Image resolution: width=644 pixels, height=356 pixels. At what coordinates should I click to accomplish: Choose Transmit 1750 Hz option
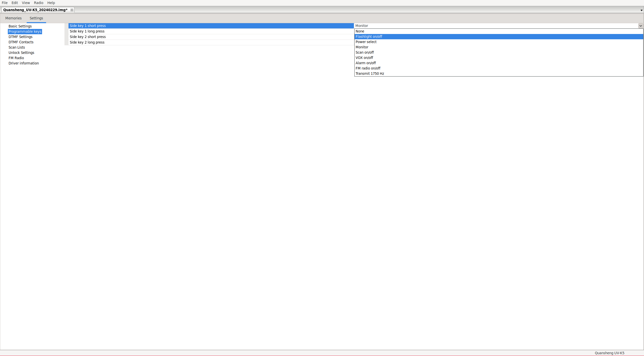coord(370,74)
